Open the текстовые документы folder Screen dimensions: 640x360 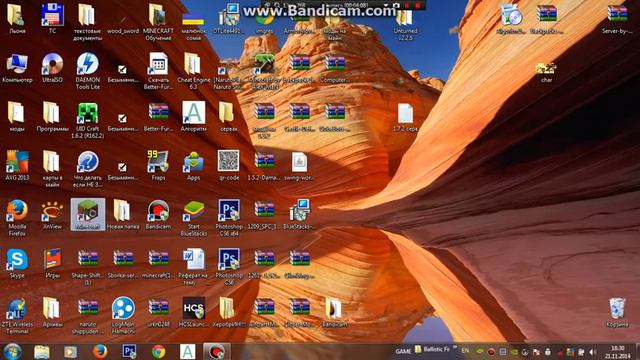tap(87, 22)
